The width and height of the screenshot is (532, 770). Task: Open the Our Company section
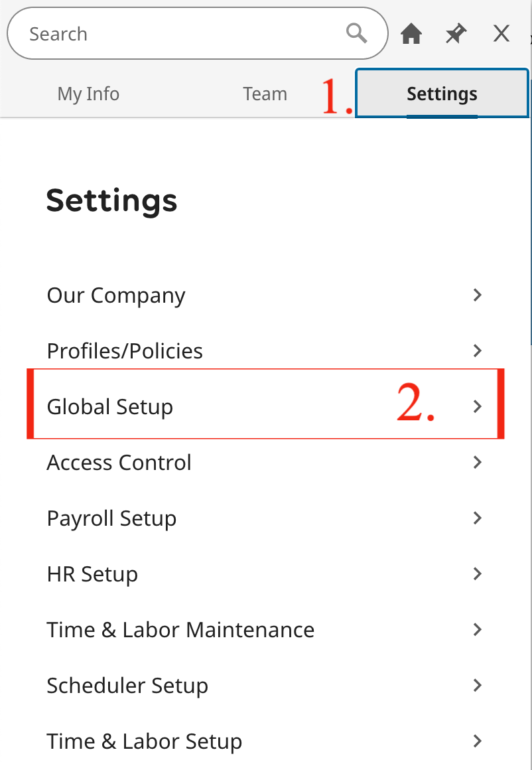click(115, 295)
